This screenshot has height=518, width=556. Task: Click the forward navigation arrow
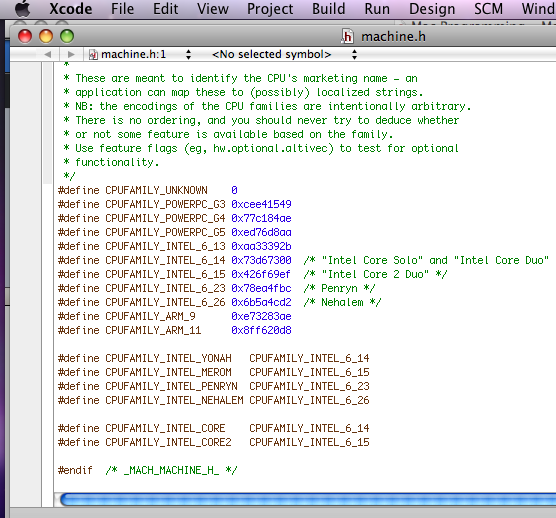point(71,54)
